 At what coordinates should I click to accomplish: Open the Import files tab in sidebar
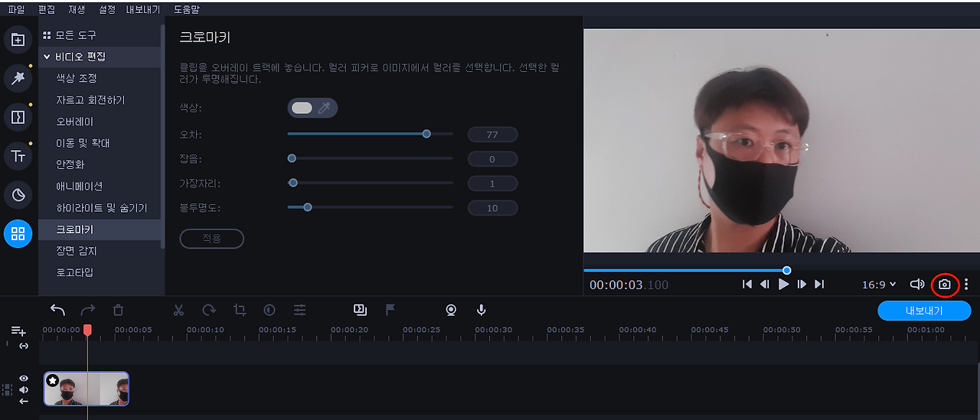click(x=18, y=40)
